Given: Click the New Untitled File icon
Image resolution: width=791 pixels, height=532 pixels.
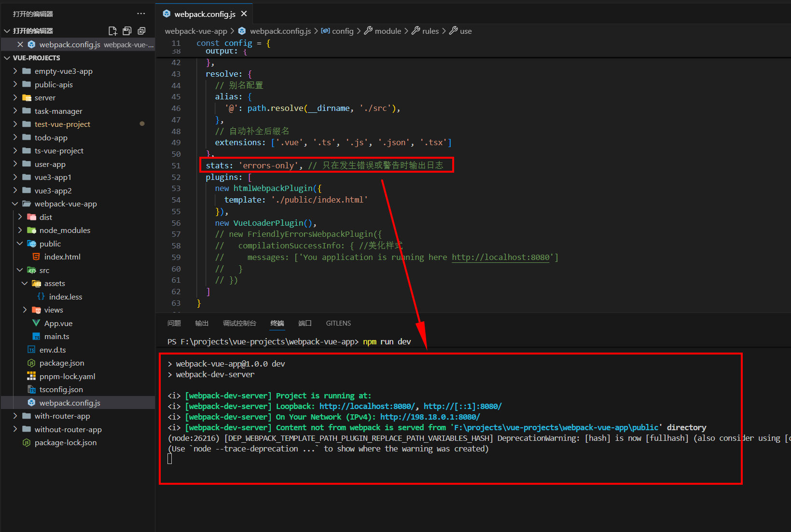Looking at the screenshot, I should click(x=112, y=31).
